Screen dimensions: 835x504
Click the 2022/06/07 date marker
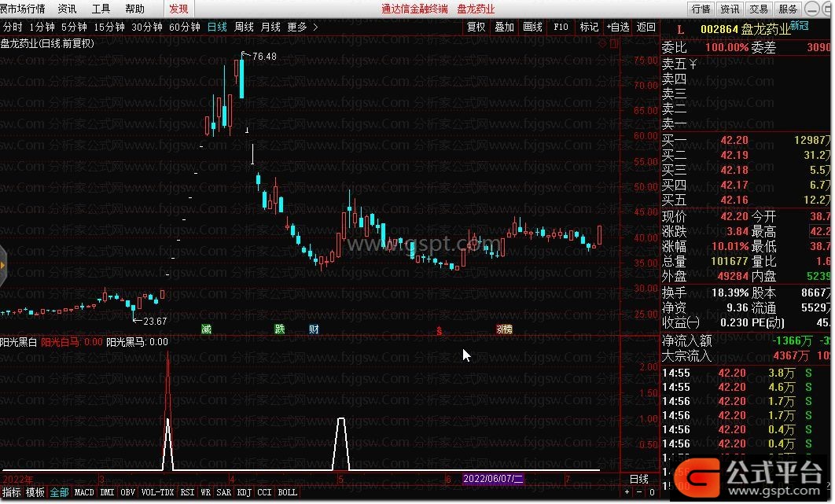(x=493, y=478)
